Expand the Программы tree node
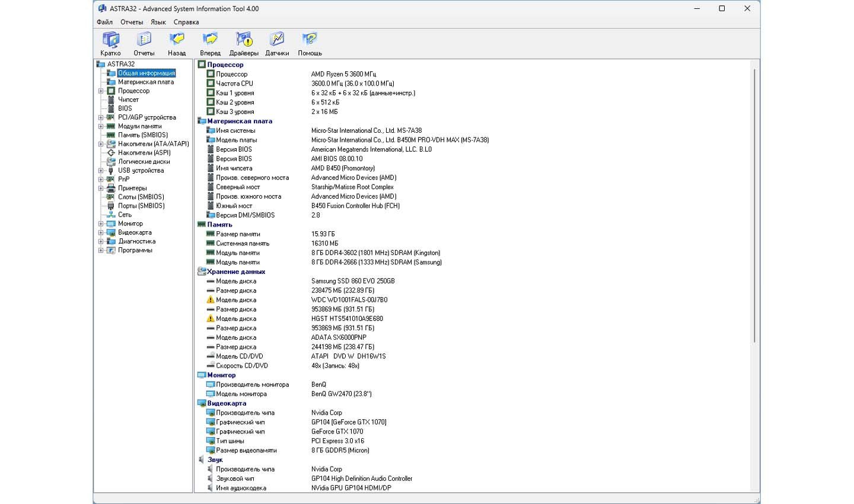The image size is (854, 504). pos(101,250)
